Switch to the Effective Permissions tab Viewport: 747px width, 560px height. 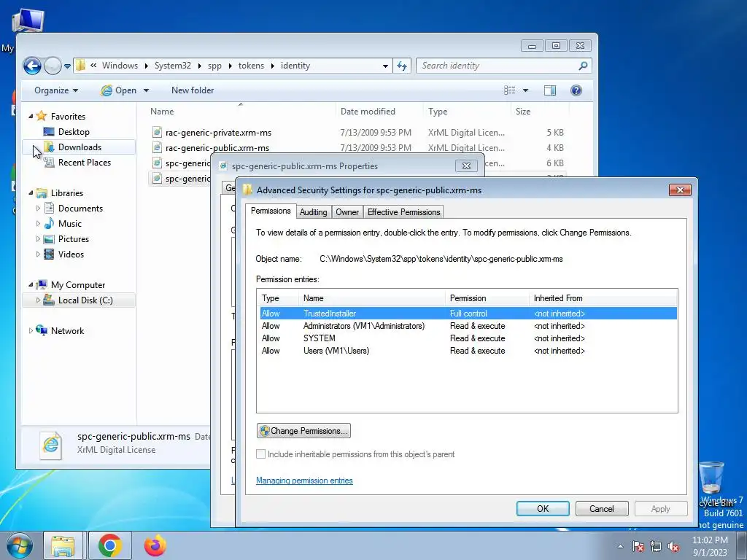tap(403, 212)
